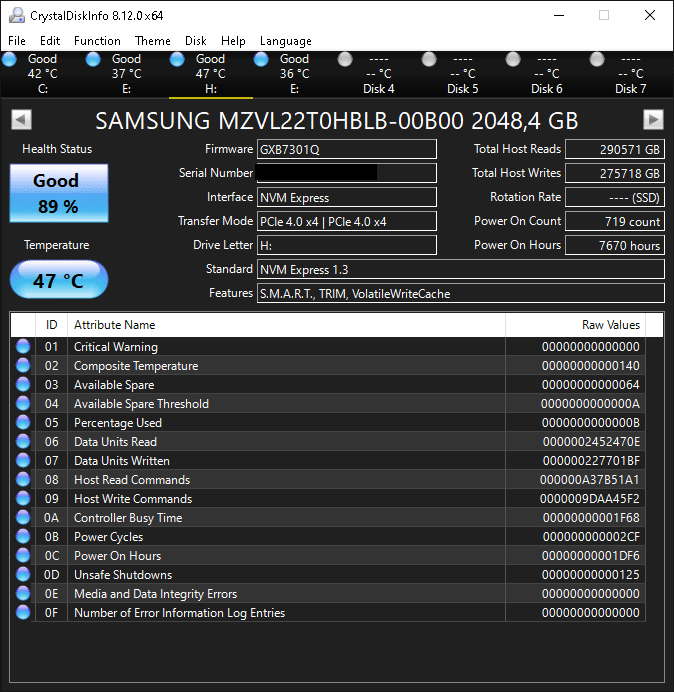Screen dimensions: 674x692
Task: Select the E: drive at 37 °C
Action: [126, 74]
